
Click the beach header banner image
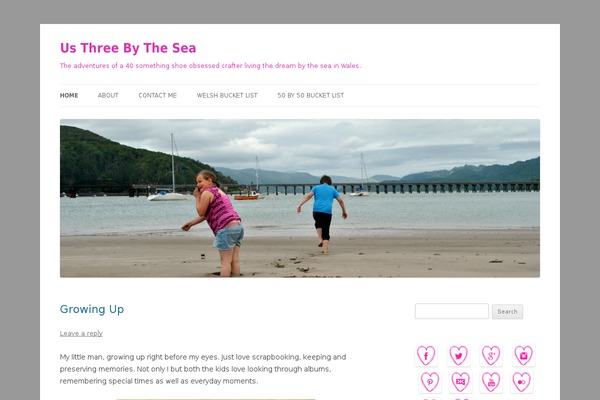click(300, 198)
